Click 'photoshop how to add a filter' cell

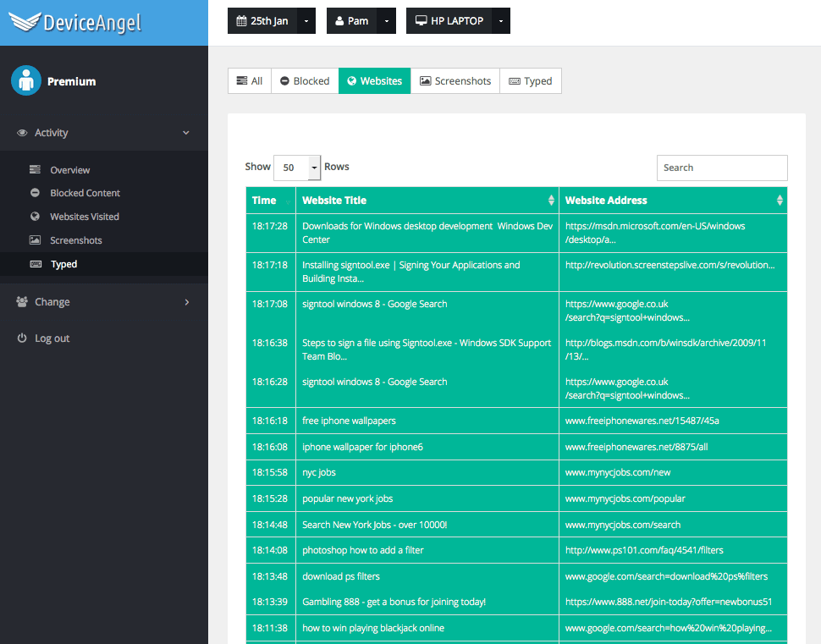tap(427, 550)
